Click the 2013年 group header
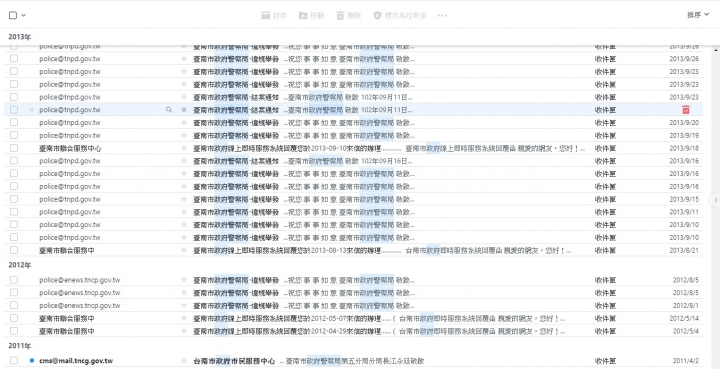 click(x=20, y=37)
